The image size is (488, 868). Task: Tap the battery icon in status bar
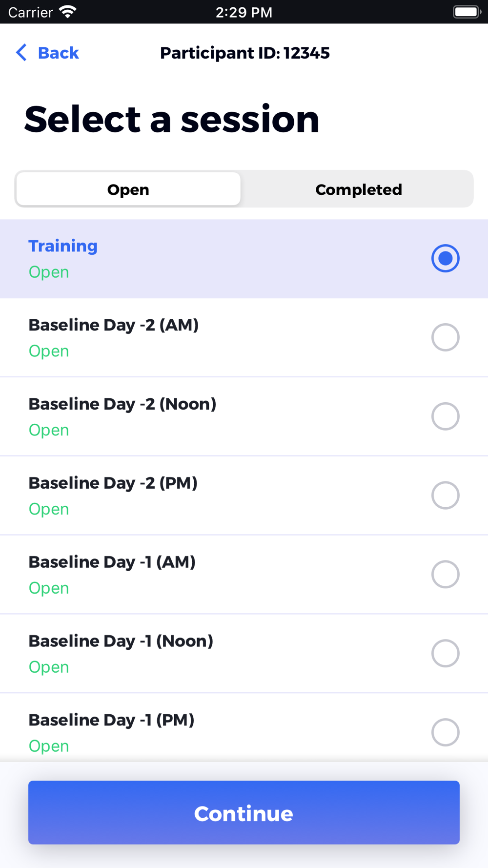[467, 12]
